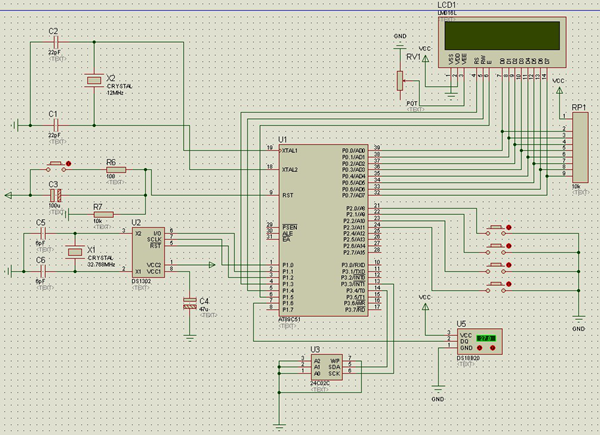
Task: Select the VCC arrow above RP1
Action: [559, 91]
